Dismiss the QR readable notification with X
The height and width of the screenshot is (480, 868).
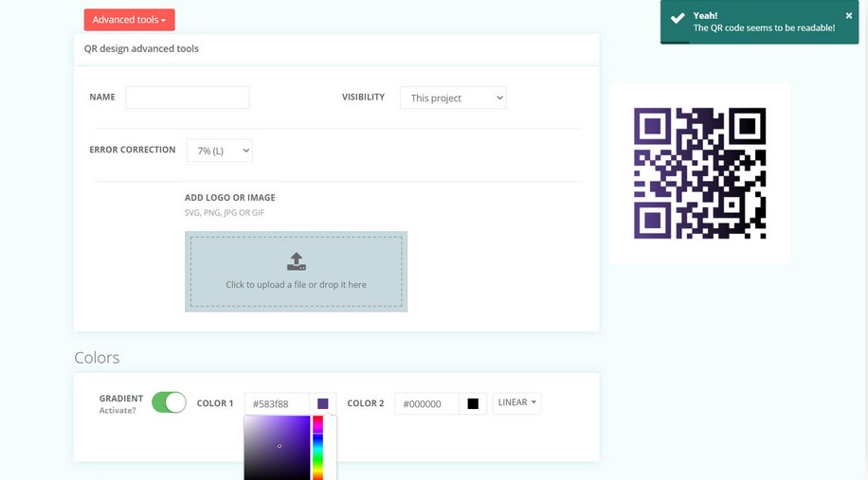coord(848,16)
